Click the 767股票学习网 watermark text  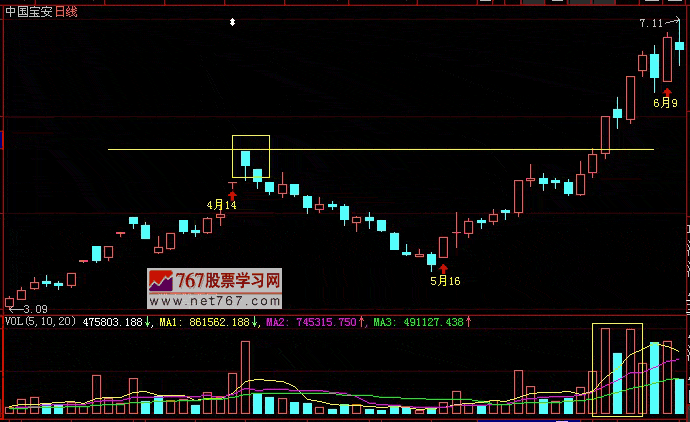click(x=229, y=280)
